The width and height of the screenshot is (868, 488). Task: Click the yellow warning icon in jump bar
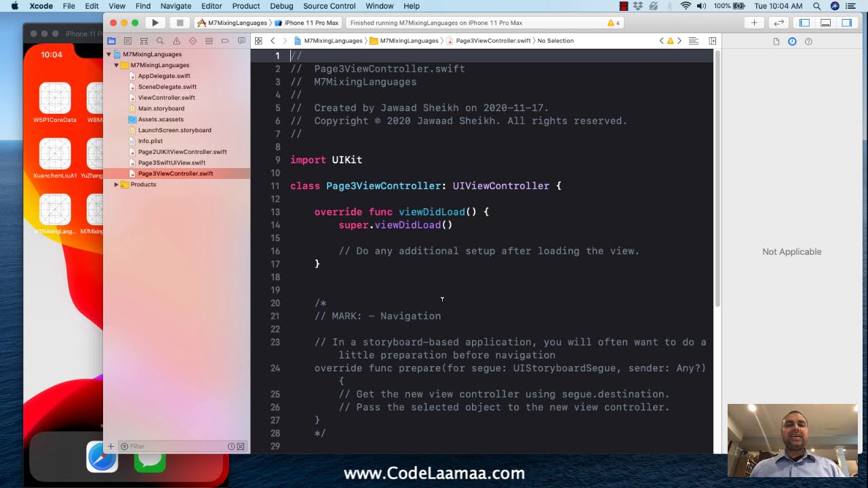(671, 41)
